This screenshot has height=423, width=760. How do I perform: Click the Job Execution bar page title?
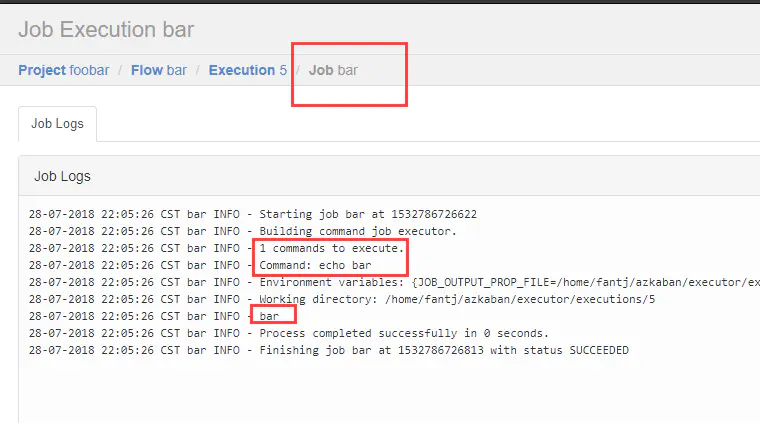click(106, 30)
